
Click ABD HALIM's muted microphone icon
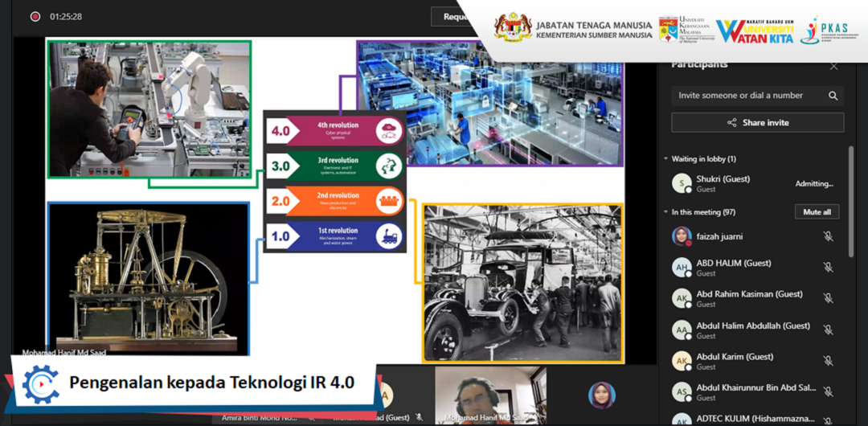828,268
